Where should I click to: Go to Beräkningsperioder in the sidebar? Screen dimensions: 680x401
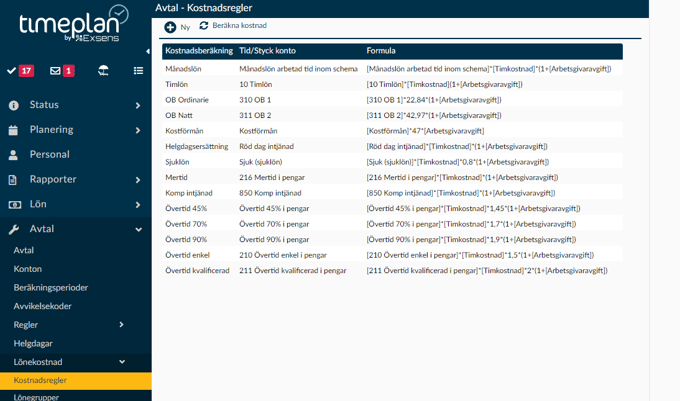pyautogui.click(x=51, y=287)
